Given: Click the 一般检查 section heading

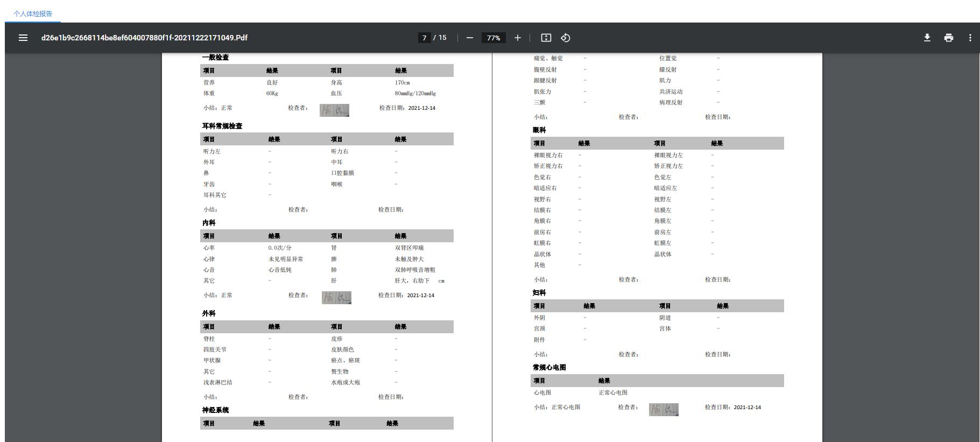Looking at the screenshot, I should point(216,57).
